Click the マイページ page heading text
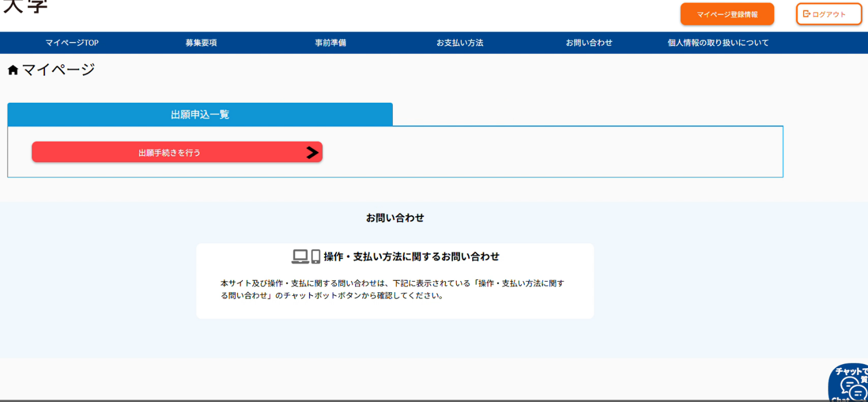This screenshot has height=402, width=868. pyautogui.click(x=58, y=70)
